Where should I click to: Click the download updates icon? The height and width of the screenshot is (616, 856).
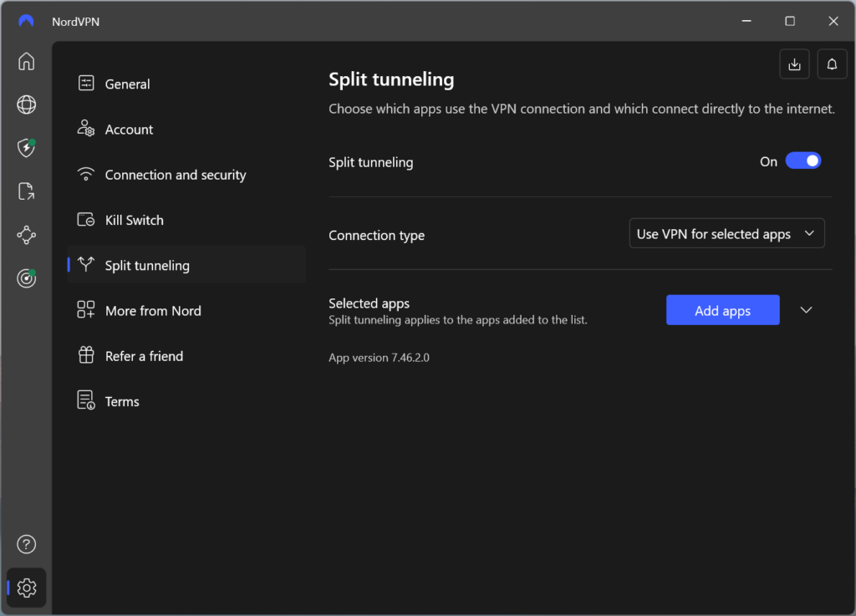pyautogui.click(x=794, y=64)
